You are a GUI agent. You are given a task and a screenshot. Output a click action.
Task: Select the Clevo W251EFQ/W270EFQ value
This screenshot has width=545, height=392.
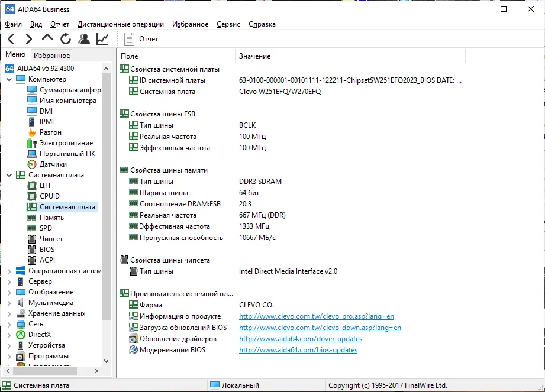coord(280,92)
